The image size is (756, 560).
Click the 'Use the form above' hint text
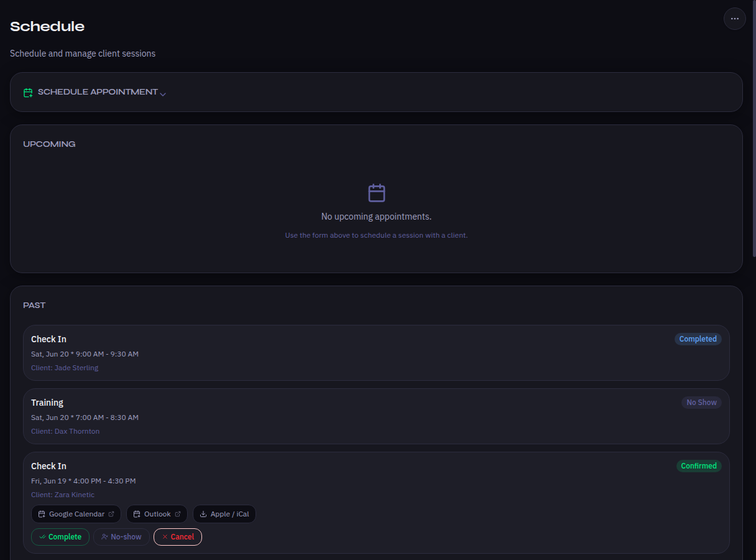pos(376,236)
